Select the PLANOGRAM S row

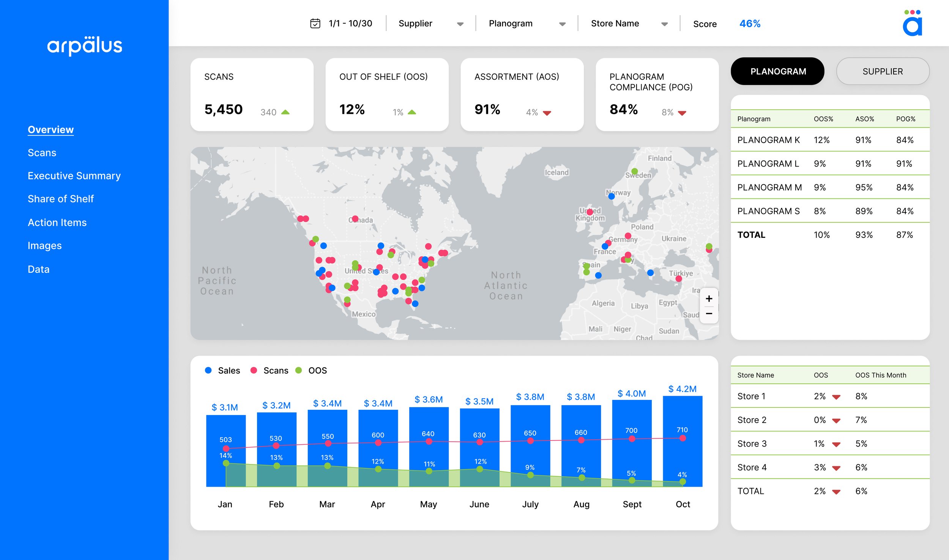(830, 211)
